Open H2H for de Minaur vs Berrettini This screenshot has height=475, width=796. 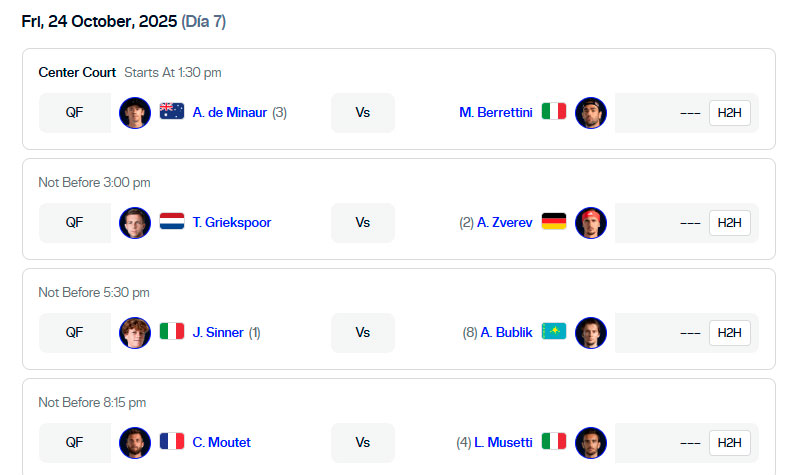coord(729,113)
